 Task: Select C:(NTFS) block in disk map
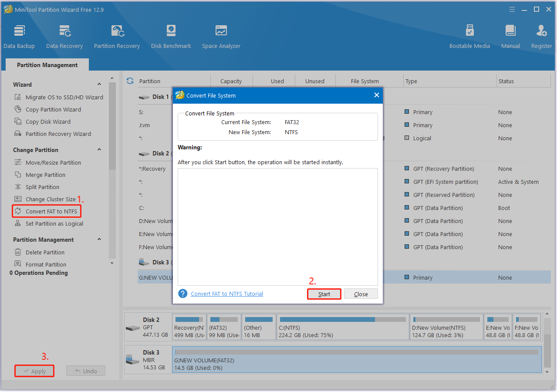click(x=342, y=327)
